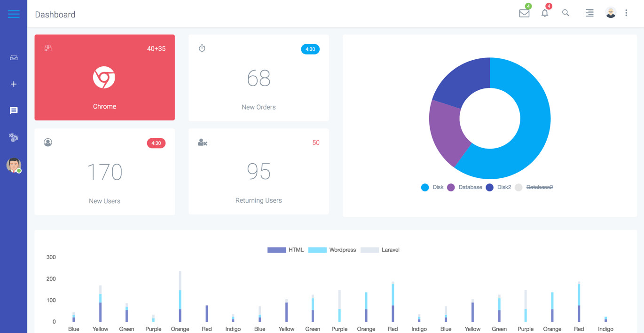Click the red 50 value on Returning Users card
This screenshot has width=644, height=333.
coord(316,143)
